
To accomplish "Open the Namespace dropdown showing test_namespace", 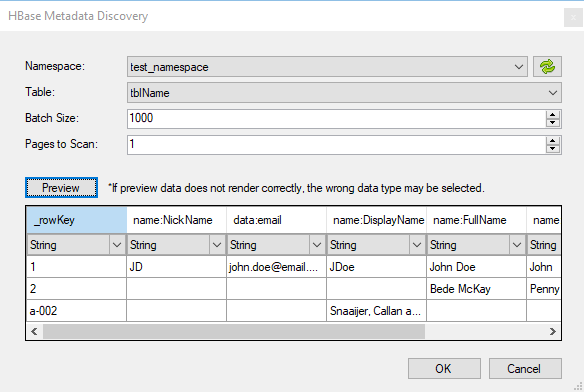I will [x=327, y=67].
